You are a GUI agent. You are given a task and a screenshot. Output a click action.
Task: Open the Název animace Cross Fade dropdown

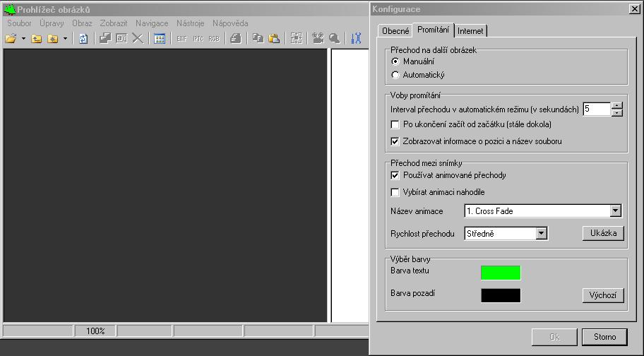click(x=542, y=211)
